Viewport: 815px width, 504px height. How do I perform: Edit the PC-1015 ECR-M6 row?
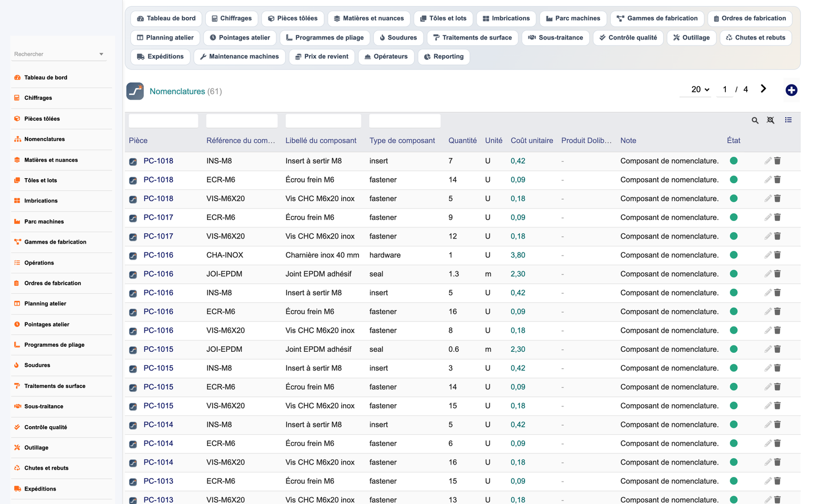click(x=768, y=387)
